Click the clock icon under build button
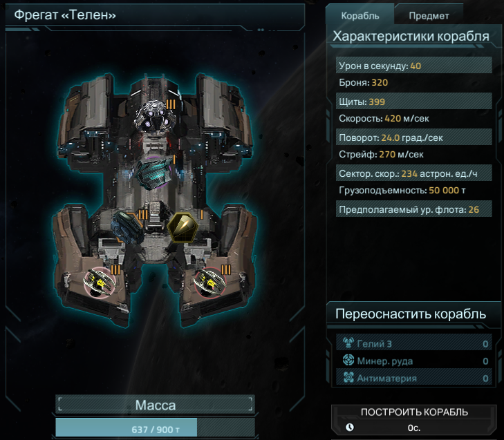This screenshot has width=504, height=440. (350, 427)
